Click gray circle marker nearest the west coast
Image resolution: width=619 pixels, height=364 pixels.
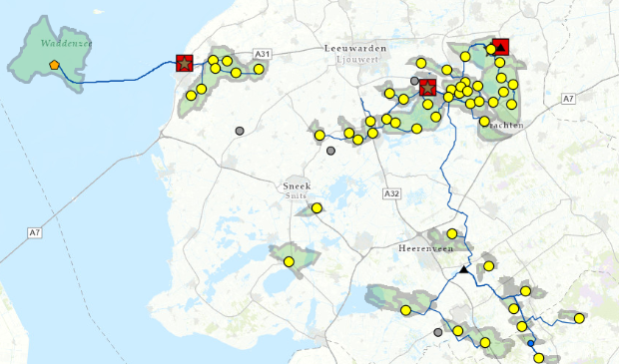pyautogui.click(x=240, y=131)
